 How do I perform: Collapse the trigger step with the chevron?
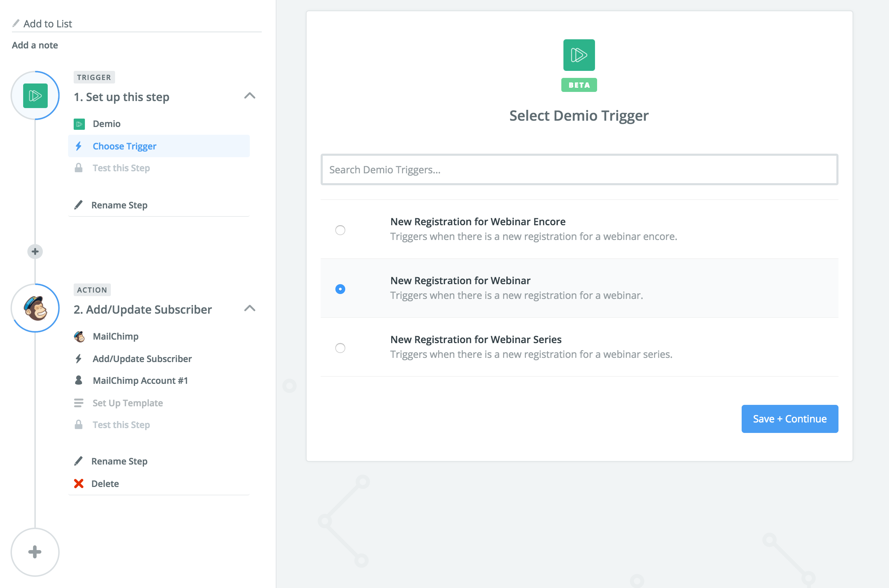tap(250, 96)
